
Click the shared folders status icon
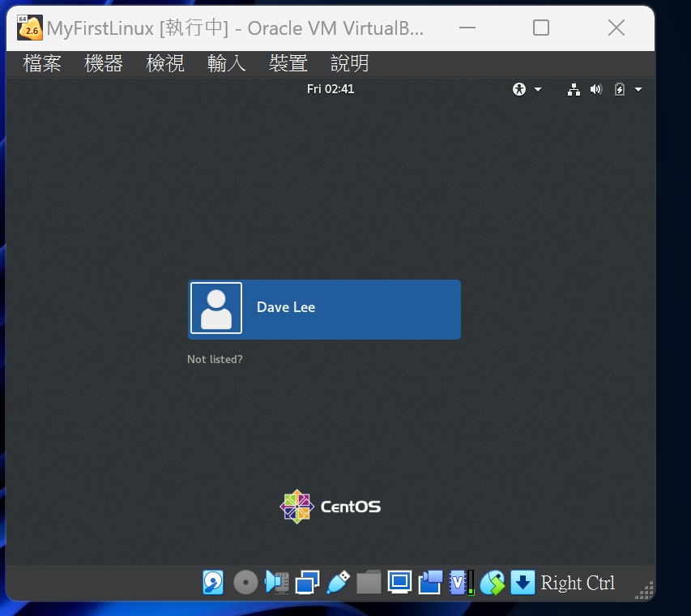(369, 582)
